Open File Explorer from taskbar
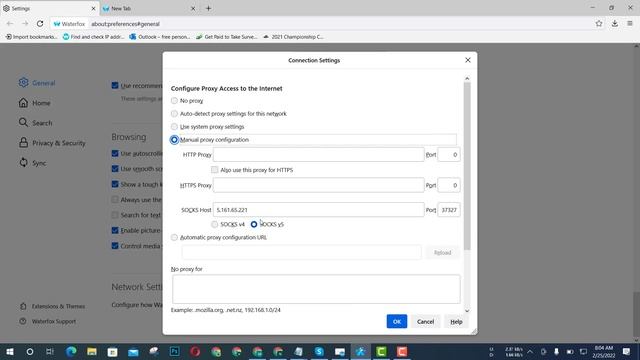Viewport: 640px width, 360px height. click(x=92, y=351)
